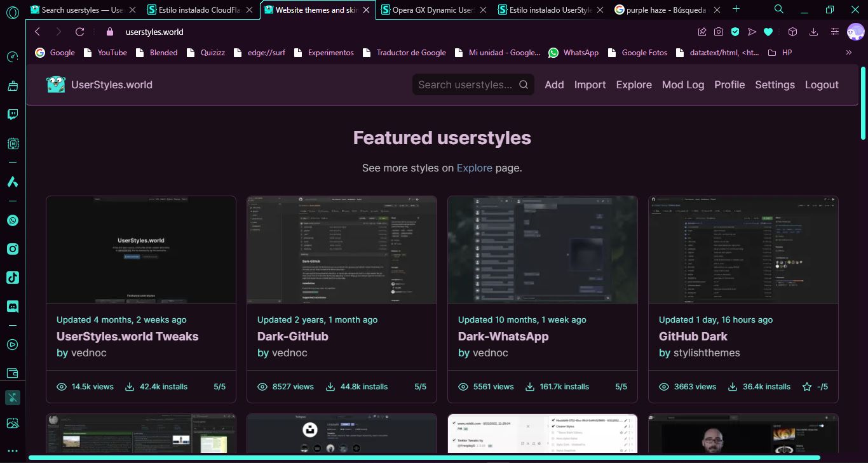Open the wallet icon in sidebar
The image size is (868, 463).
tap(12, 373)
